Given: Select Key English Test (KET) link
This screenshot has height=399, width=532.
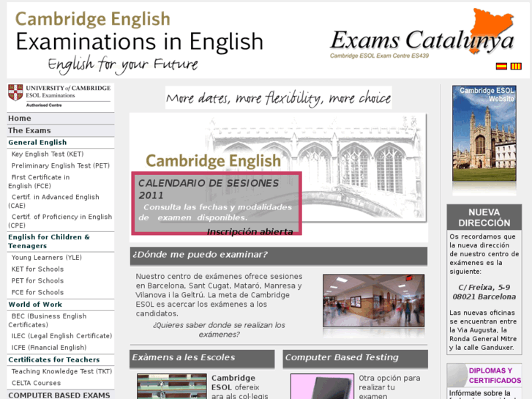Looking at the screenshot, I should (x=48, y=154).
